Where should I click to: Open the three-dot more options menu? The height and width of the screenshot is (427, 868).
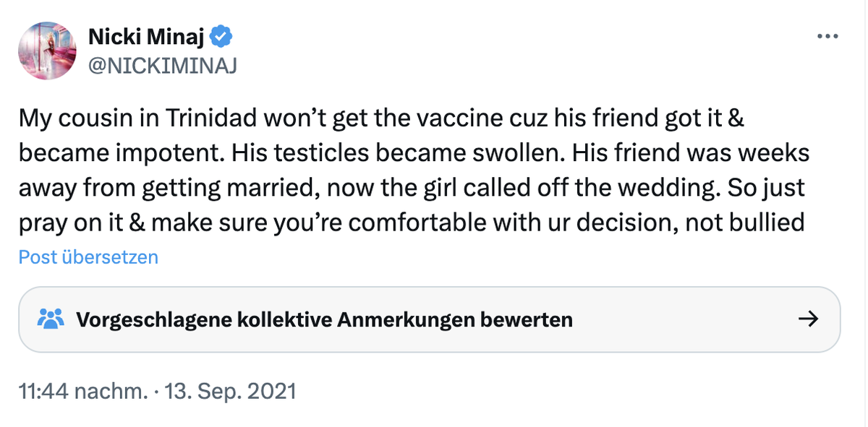[x=827, y=36]
